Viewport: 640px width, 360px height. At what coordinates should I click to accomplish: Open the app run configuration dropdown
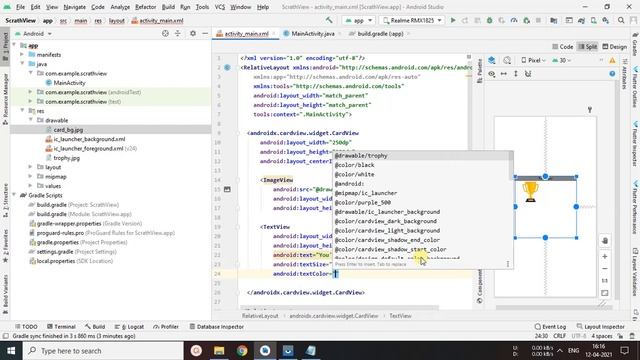[x=358, y=20]
